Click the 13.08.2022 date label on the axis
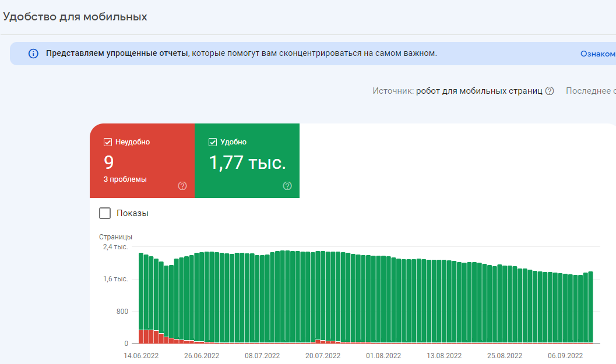 click(444, 355)
